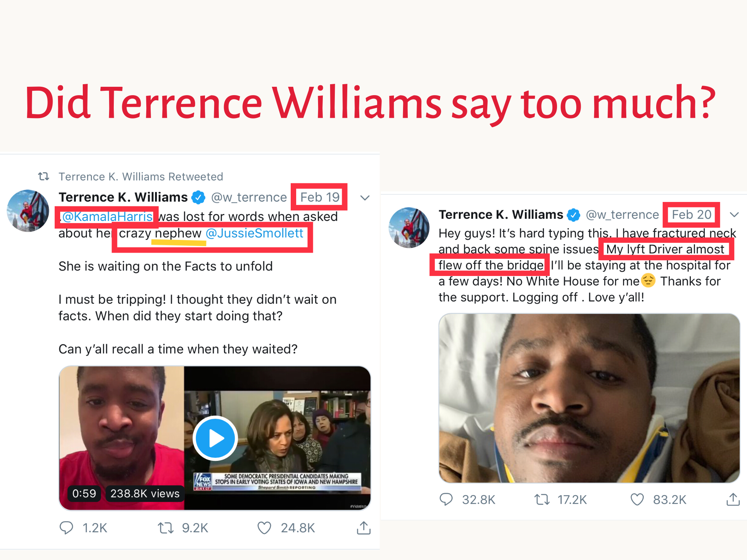Open hospital selfie photo
The width and height of the screenshot is (747, 560).
point(589,398)
